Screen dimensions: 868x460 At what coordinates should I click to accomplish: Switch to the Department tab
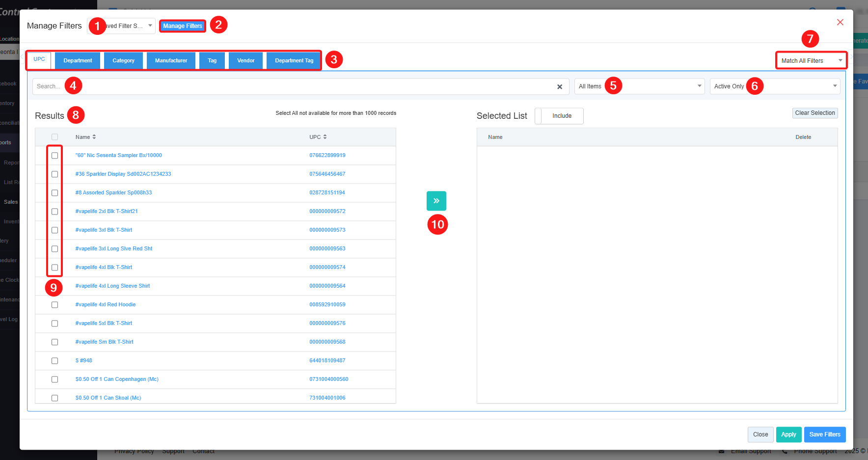click(x=78, y=61)
